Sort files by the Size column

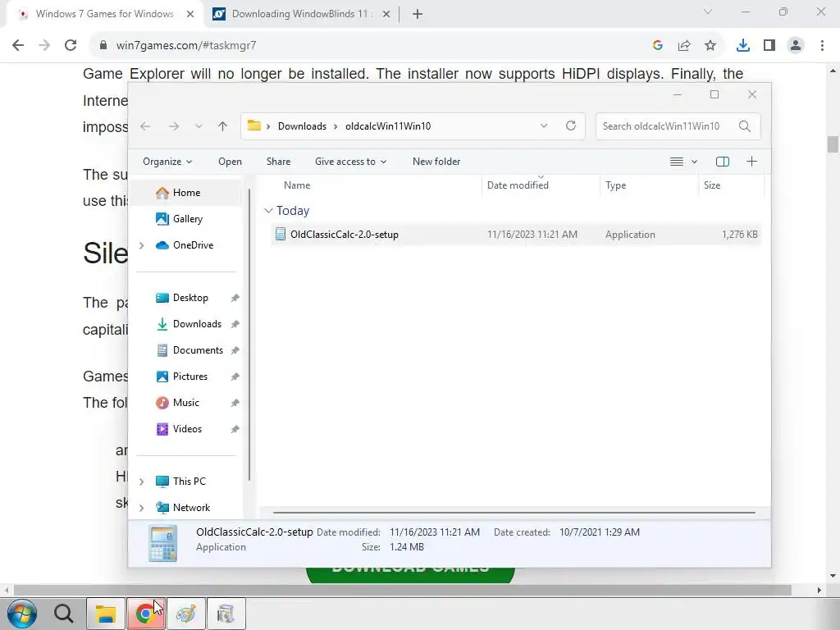[x=712, y=185]
